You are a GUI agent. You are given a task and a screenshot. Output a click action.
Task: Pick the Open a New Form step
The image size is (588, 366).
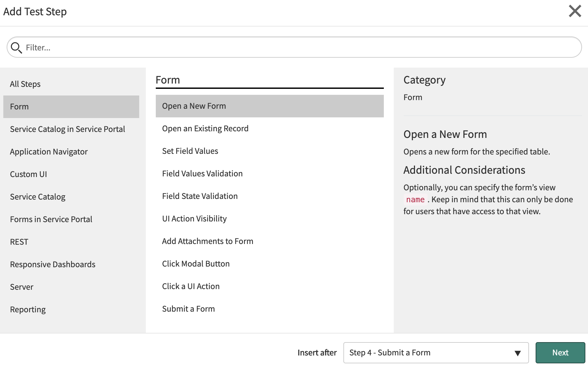(x=270, y=106)
